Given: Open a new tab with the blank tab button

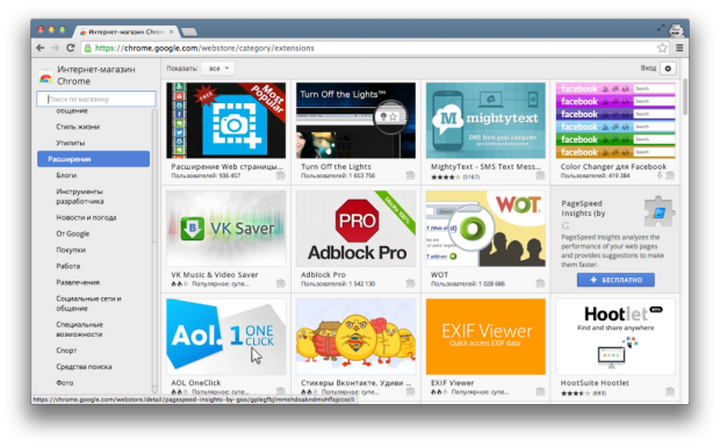Looking at the screenshot, I should (x=189, y=32).
